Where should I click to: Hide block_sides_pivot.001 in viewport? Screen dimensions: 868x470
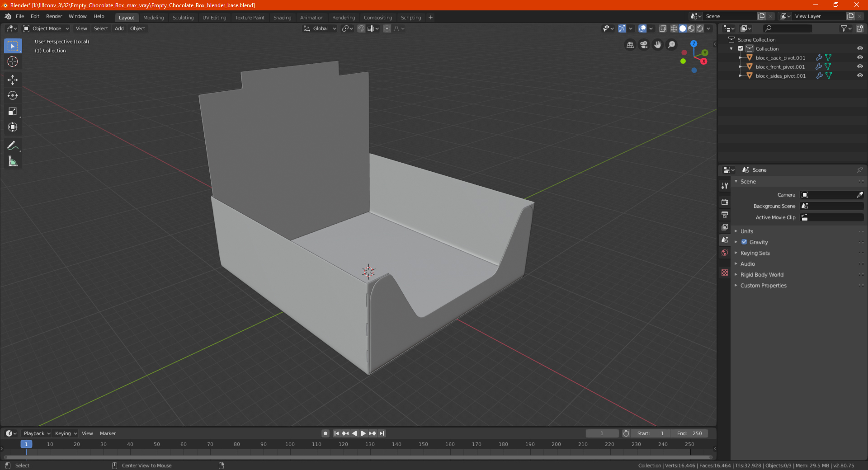pos(860,75)
